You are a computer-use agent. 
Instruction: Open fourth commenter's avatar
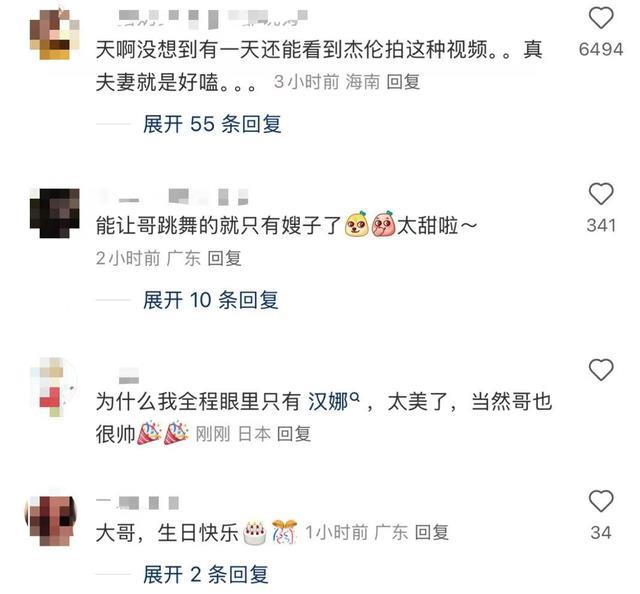(51, 521)
